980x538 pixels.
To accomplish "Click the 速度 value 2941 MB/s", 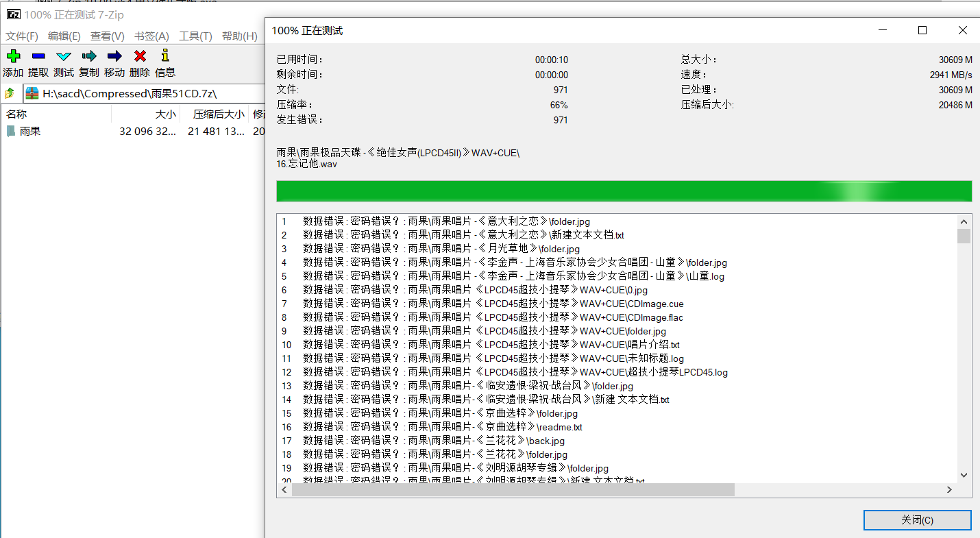I will 951,75.
